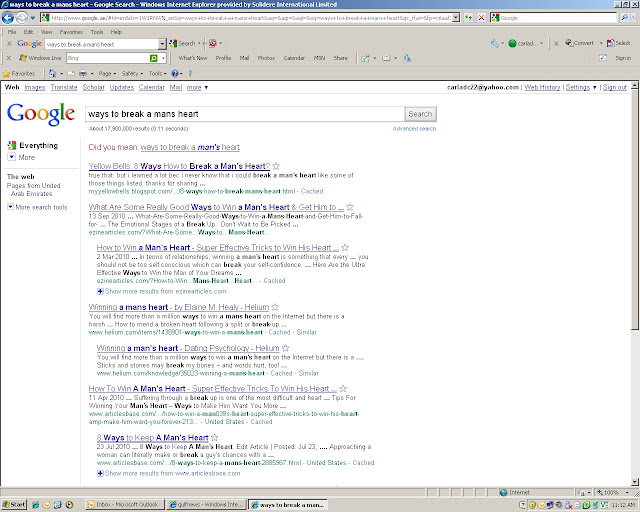Star the What Are Some Really Good Ways result
This screenshot has width=640, height=512.
(x=350, y=207)
